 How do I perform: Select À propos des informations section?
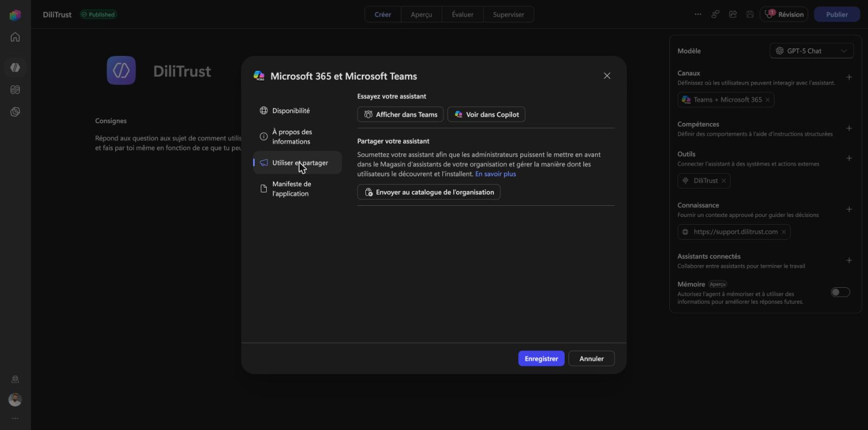pos(298,137)
